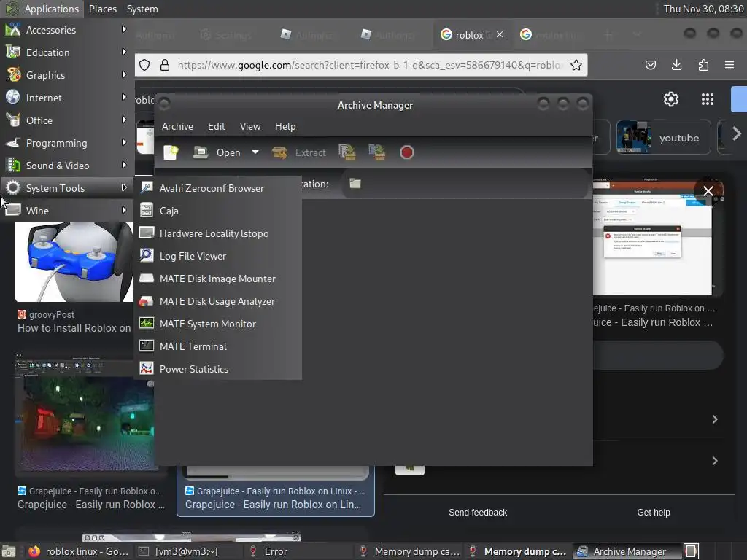Click the Firefox shield tracking protection icon
Viewport: 747px width, 560px height.
[144, 65]
